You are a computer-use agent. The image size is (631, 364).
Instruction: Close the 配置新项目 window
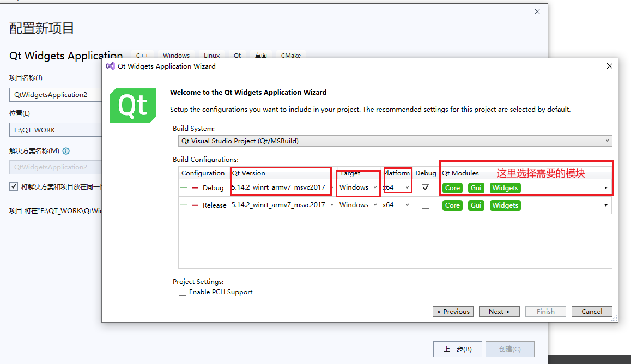(x=537, y=11)
